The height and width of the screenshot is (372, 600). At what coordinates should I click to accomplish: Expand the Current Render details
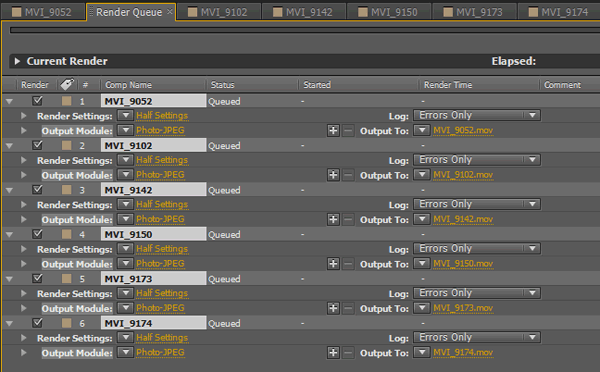pos(17,61)
